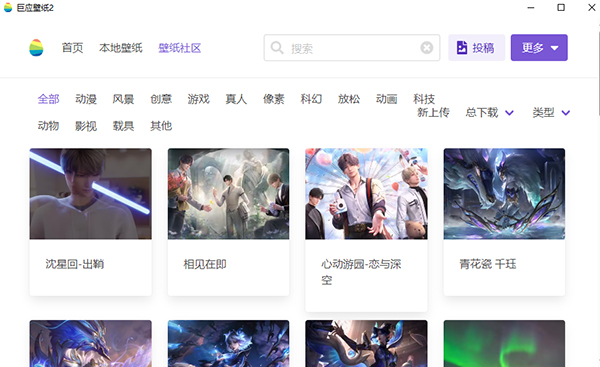Click the 投稿 submit button
Viewport: 600px width, 367px height.
(477, 48)
